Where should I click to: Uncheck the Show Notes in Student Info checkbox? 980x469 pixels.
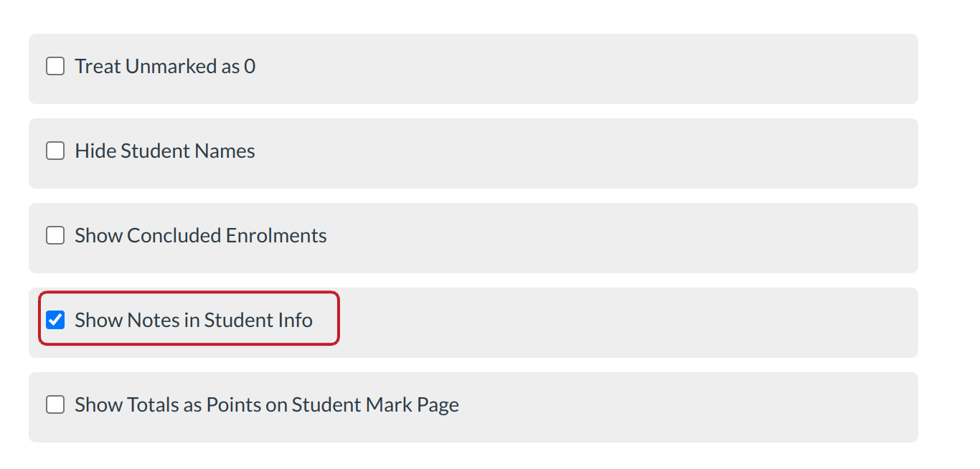(x=55, y=320)
